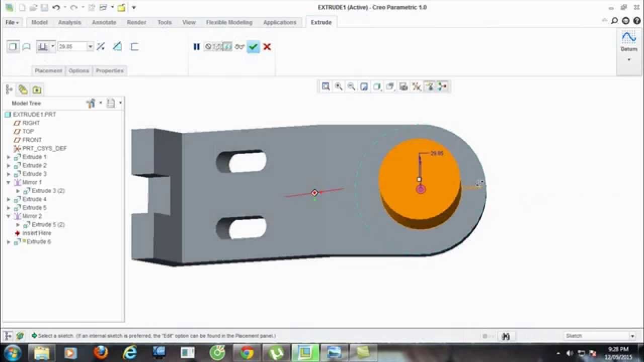
Task: Customize the quick access toolbar
Action: tap(133, 8)
